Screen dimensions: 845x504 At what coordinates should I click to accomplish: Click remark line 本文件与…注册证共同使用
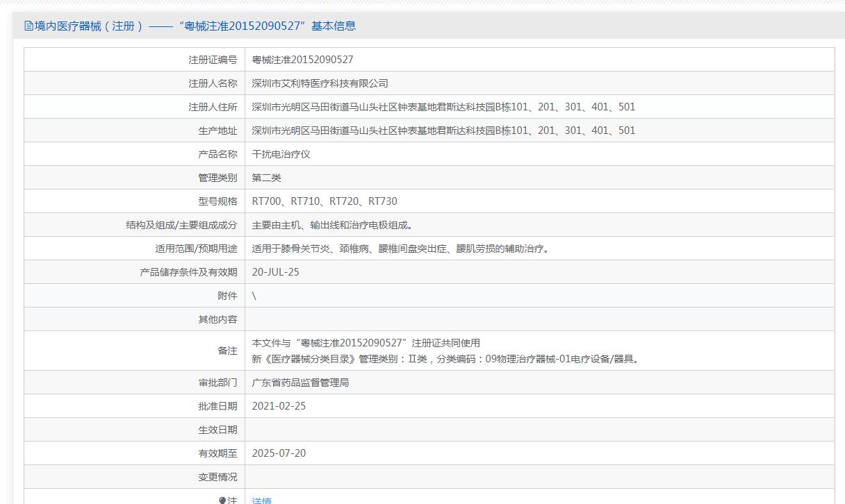pos(366,343)
